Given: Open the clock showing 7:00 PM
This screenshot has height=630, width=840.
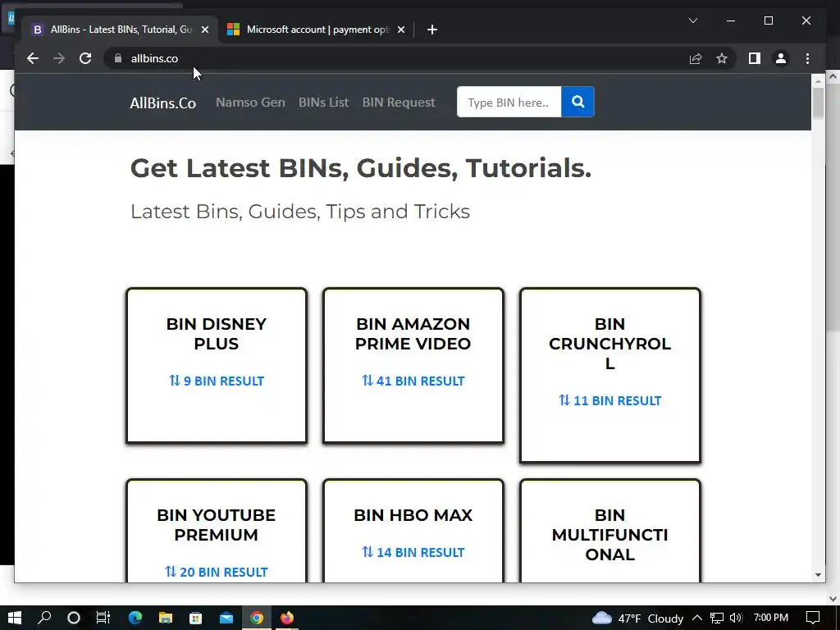Looking at the screenshot, I should (771, 618).
